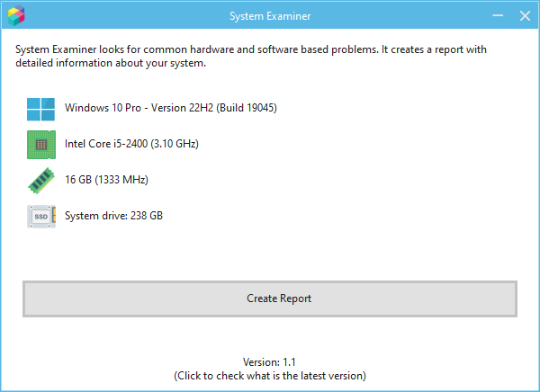Click the 'System Examiner' window title
The width and height of the screenshot is (540, 392).
270,16
